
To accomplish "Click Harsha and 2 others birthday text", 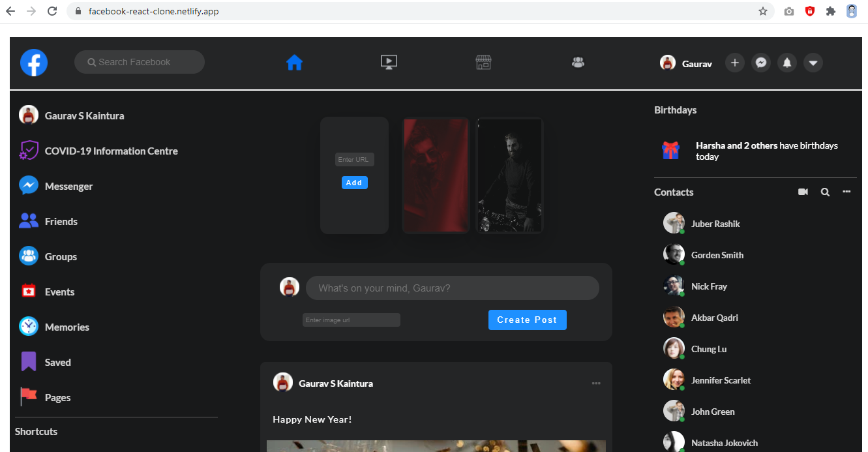I will point(767,151).
